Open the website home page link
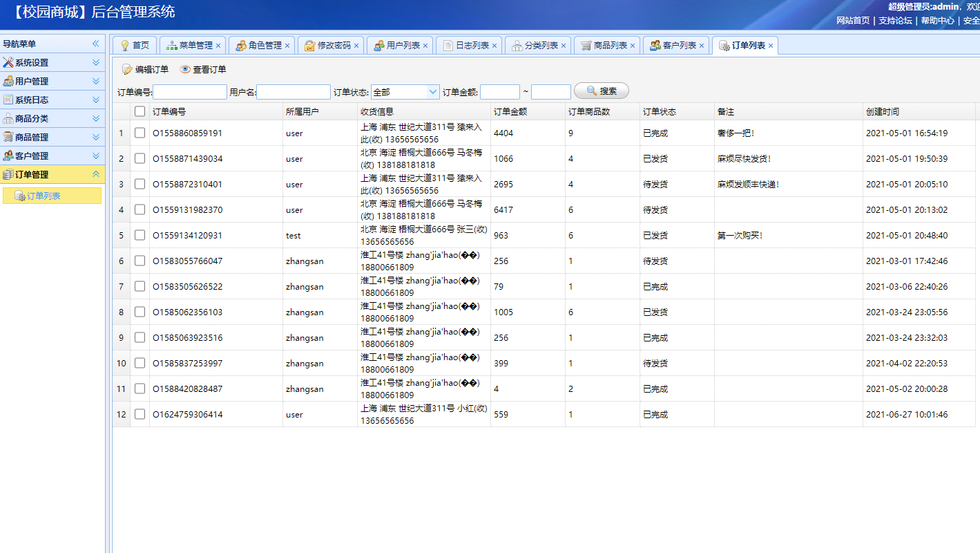980x553 pixels. 853,21
